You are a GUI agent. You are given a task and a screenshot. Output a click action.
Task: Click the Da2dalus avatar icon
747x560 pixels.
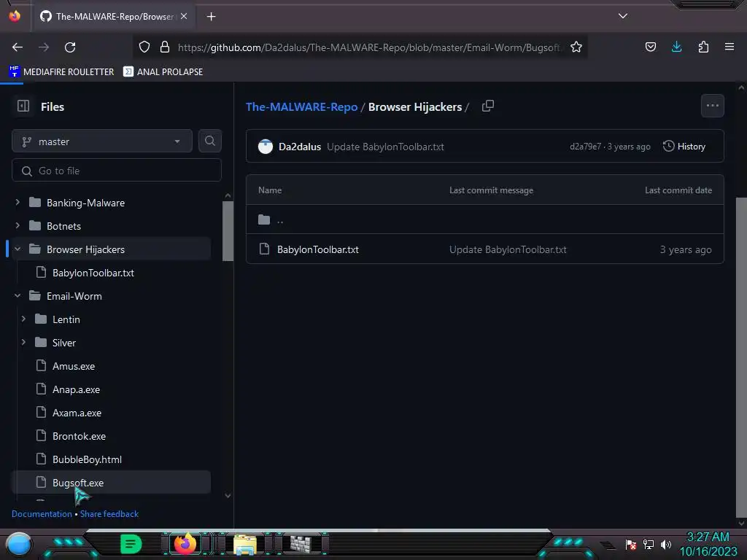266,147
